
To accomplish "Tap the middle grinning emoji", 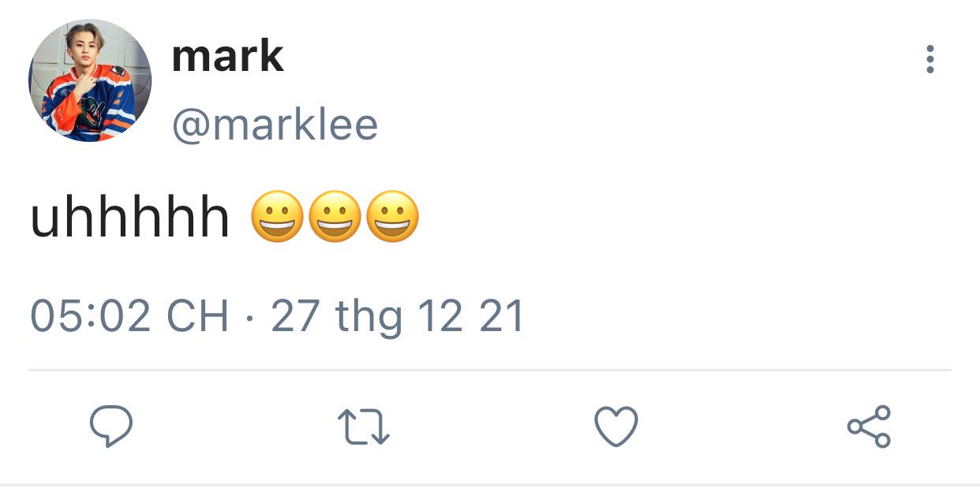I will pos(335,216).
